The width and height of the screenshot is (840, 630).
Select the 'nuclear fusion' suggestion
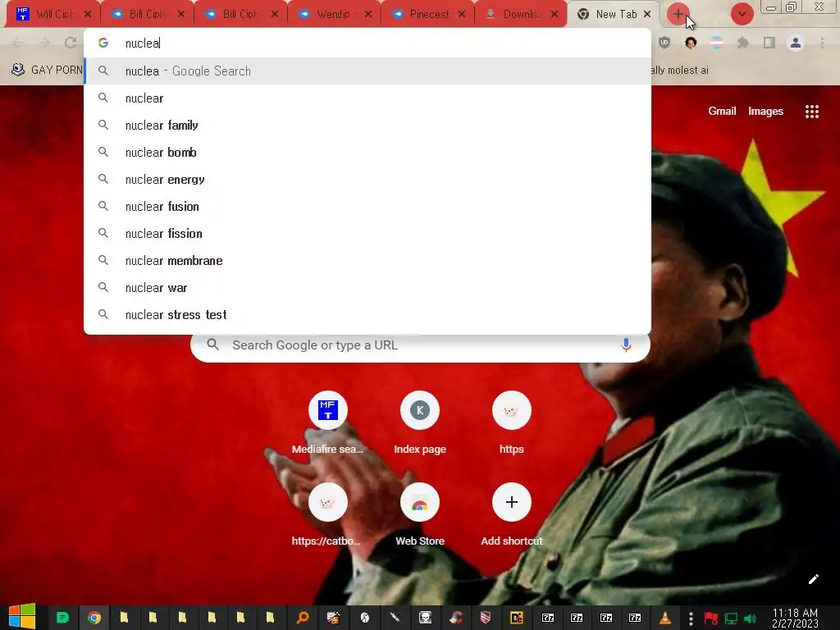coord(367,206)
